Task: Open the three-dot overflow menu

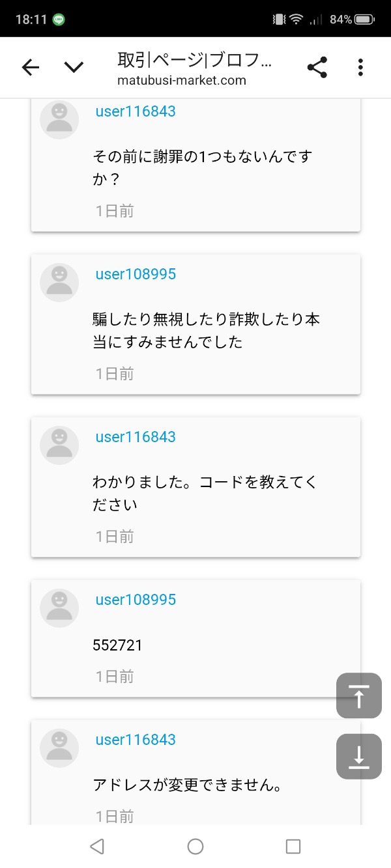Action: [360, 67]
